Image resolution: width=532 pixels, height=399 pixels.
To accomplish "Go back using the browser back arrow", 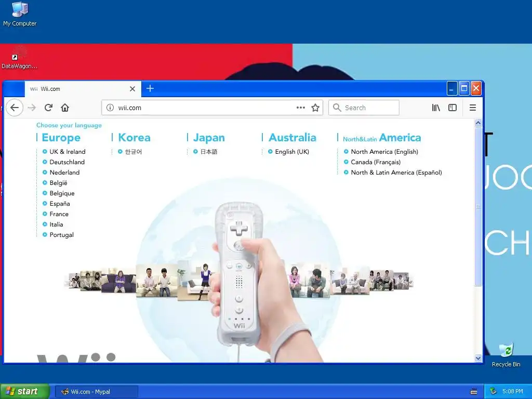I will 14,108.
